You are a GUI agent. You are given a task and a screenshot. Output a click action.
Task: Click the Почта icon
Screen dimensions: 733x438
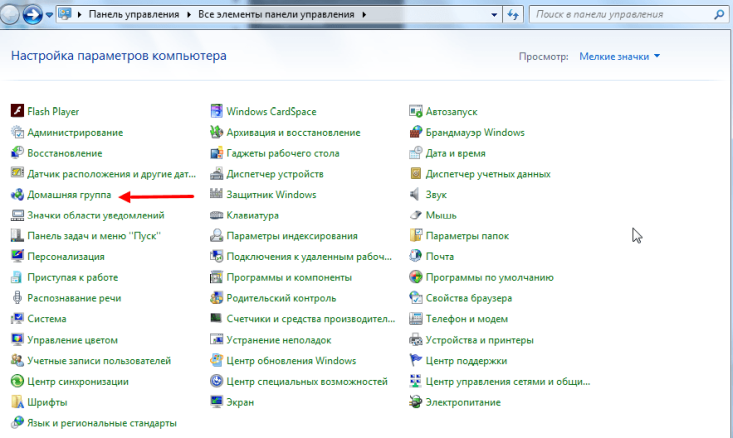click(x=416, y=256)
